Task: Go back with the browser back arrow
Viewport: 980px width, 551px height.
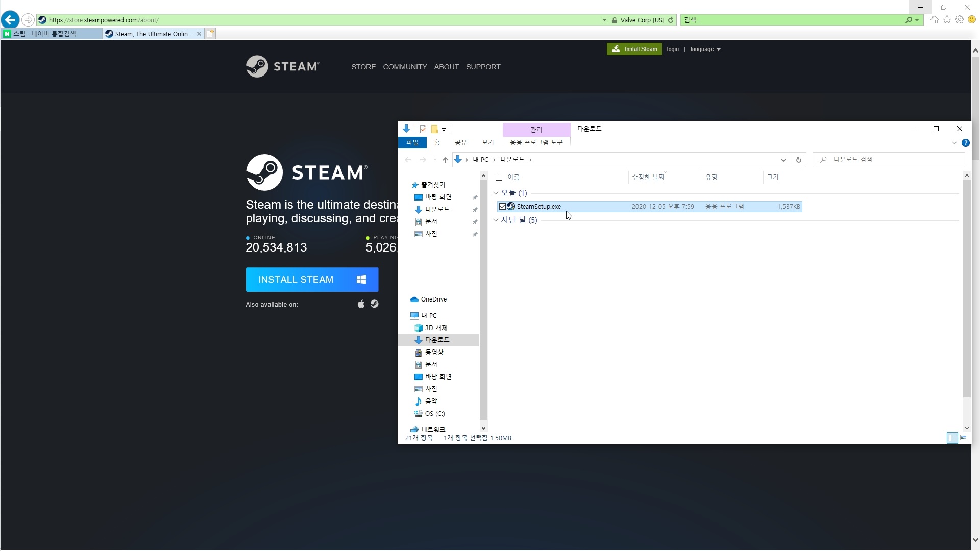Action: [x=10, y=20]
